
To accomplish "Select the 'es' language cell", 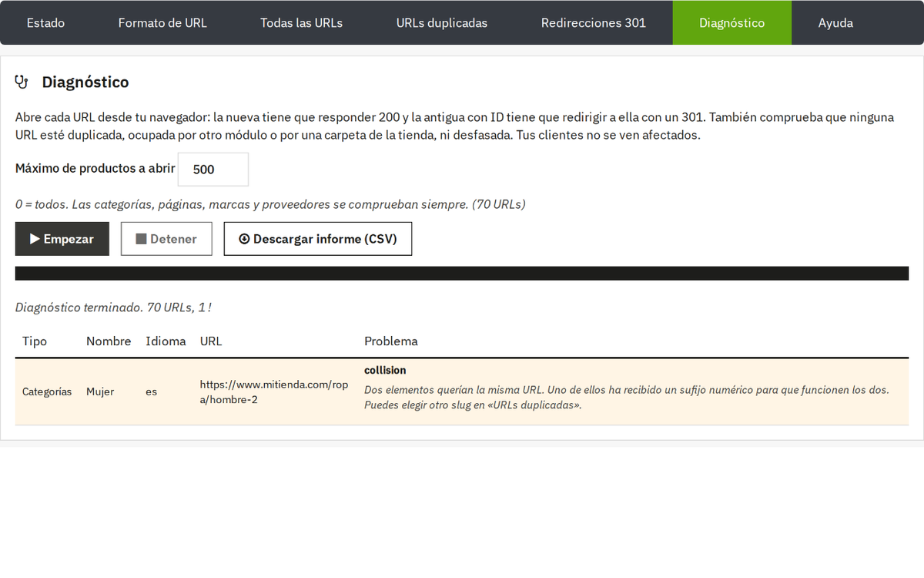I will point(151,391).
